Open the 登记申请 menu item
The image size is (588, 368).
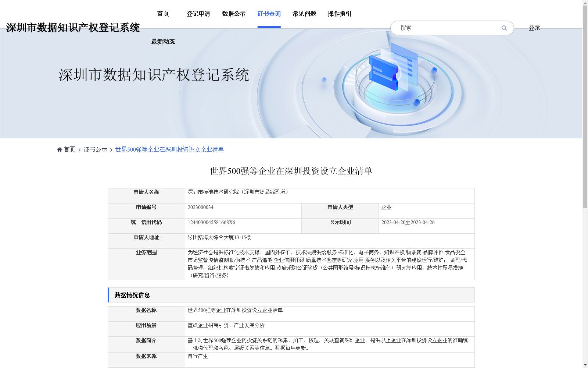[198, 14]
